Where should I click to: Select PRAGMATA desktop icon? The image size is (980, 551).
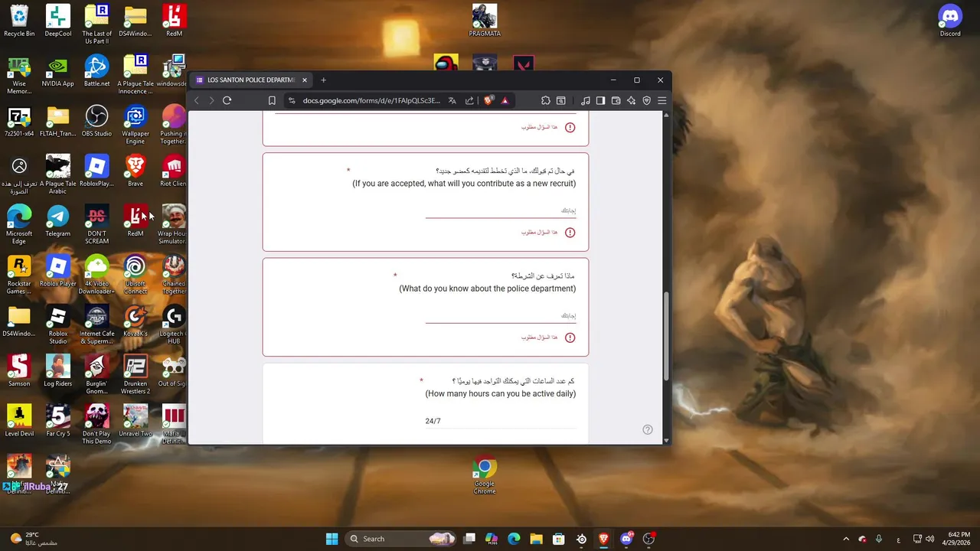pyautogui.click(x=485, y=21)
